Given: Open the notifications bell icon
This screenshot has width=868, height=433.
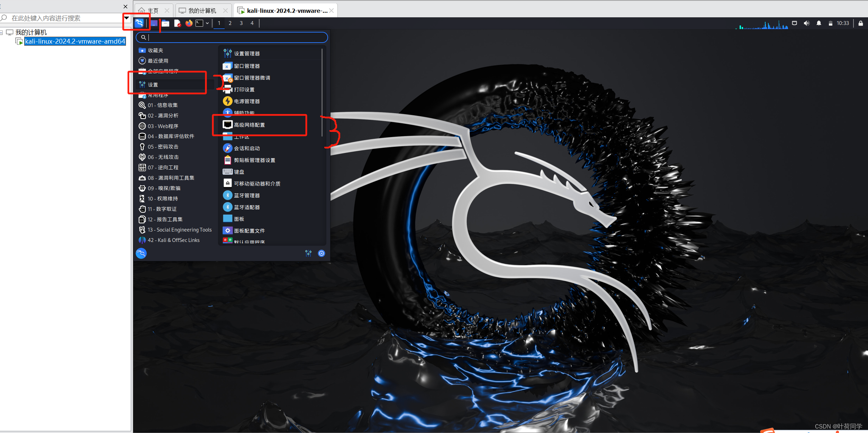Looking at the screenshot, I should (819, 23).
